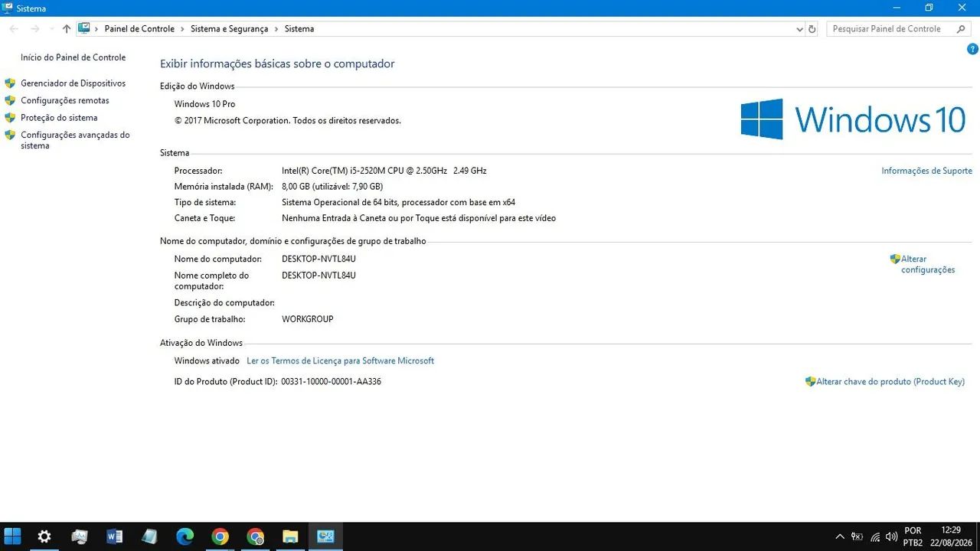980x551 pixels.
Task: Open Início do Painel de Controle
Action: 73,57
